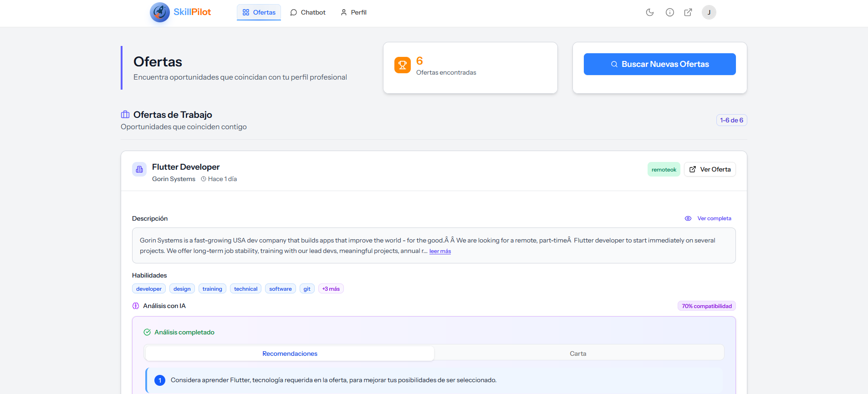This screenshot has width=868, height=394.
Task: Click the 70% compatibilidad badge
Action: [706, 306]
